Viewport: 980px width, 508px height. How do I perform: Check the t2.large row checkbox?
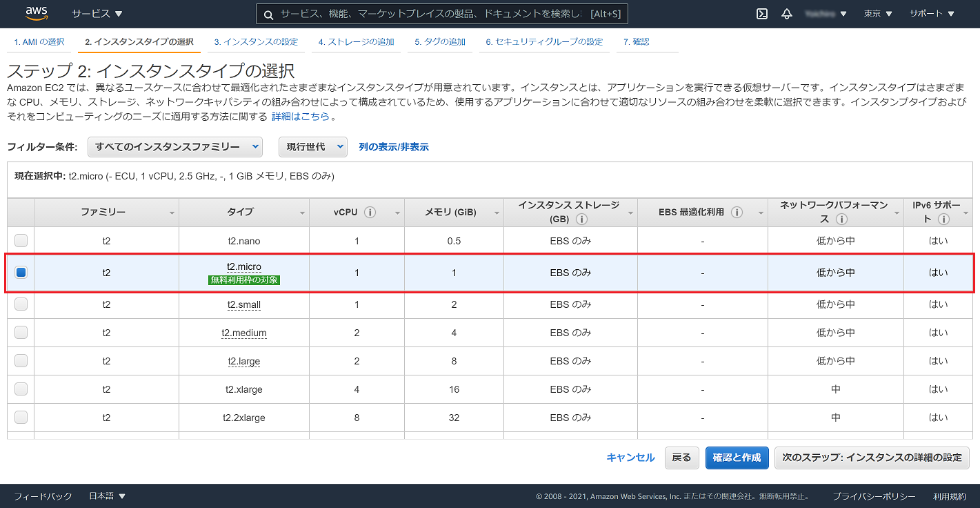(x=21, y=360)
